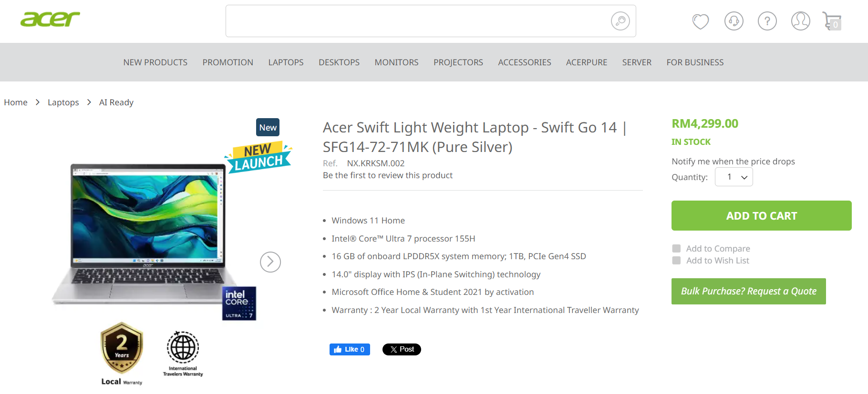Check the Add to Wish List box
The height and width of the screenshot is (394, 868).
pos(676,260)
